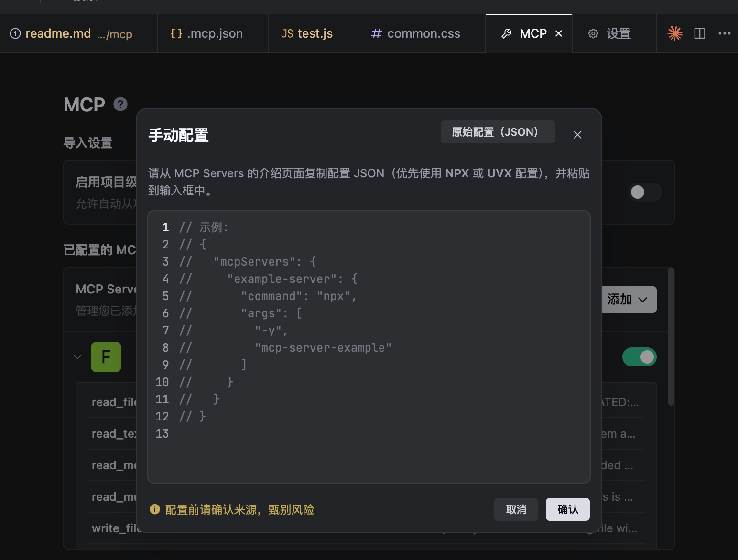This screenshot has height=560, width=738.
Task: Click 取消 to cancel configuration
Action: (x=516, y=509)
